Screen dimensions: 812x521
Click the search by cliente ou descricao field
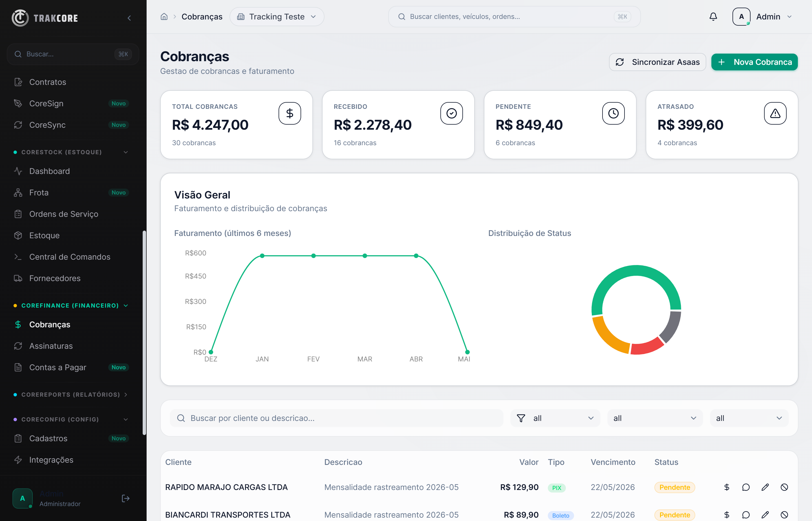(x=337, y=418)
